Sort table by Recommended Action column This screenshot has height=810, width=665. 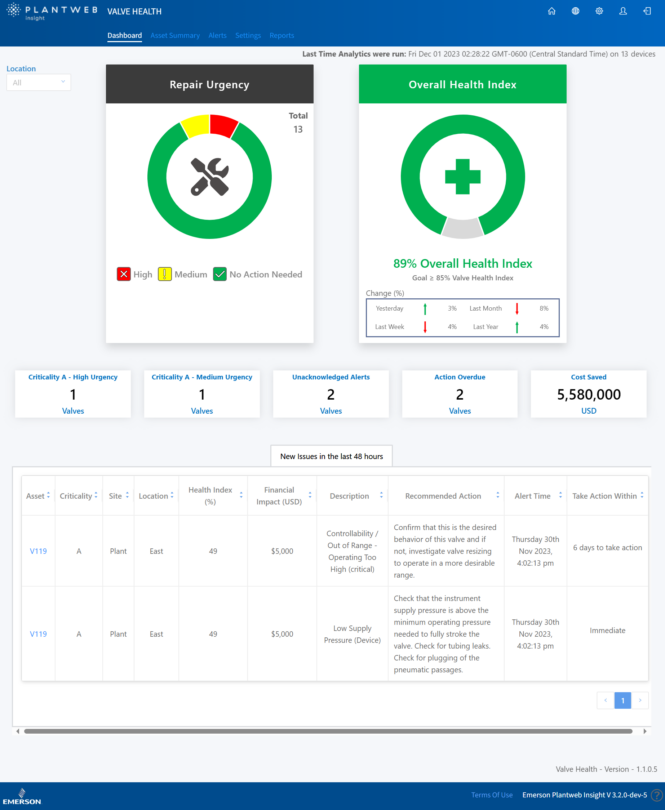(x=498, y=495)
